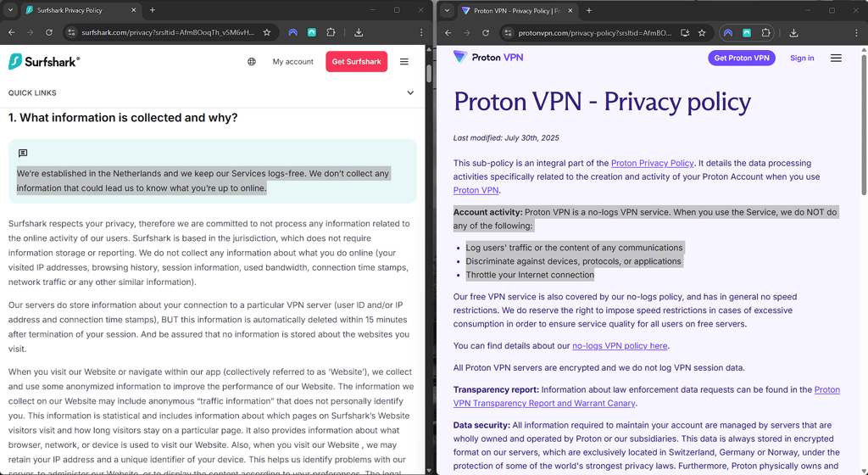The width and height of the screenshot is (868, 475).
Task: View site information for surfshark.com
Action: tap(71, 33)
